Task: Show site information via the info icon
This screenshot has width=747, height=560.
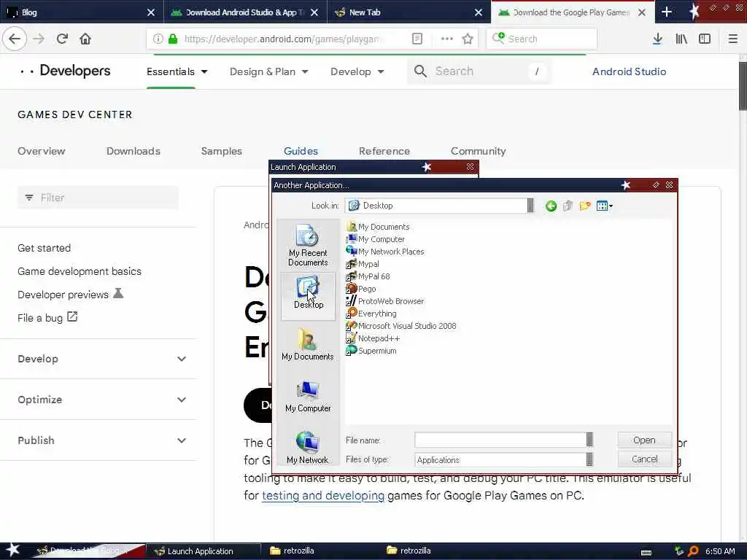Action: click(x=158, y=39)
